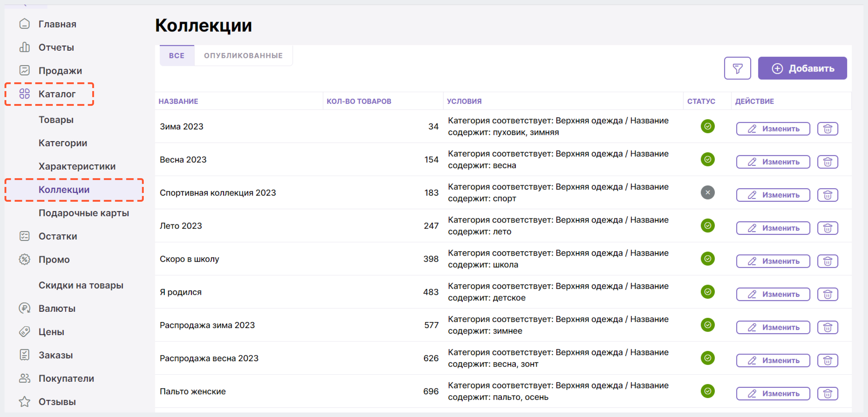Open Скидки на товары under Промо
This screenshot has width=868, height=417.
81,285
